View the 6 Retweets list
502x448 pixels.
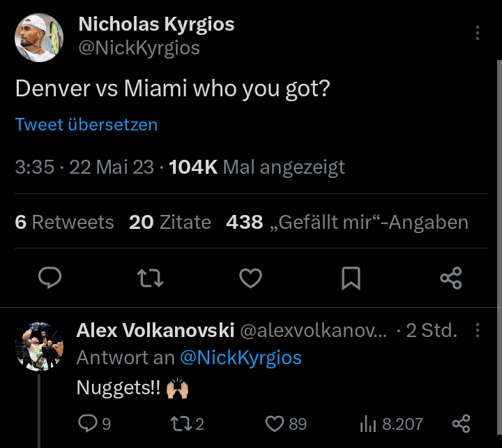point(64,222)
